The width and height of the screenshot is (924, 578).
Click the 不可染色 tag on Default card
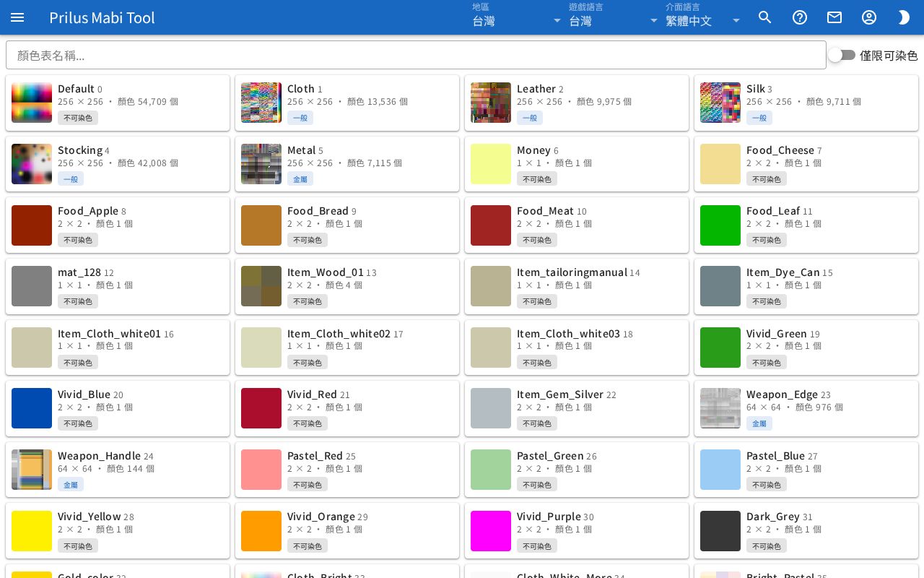[78, 118]
